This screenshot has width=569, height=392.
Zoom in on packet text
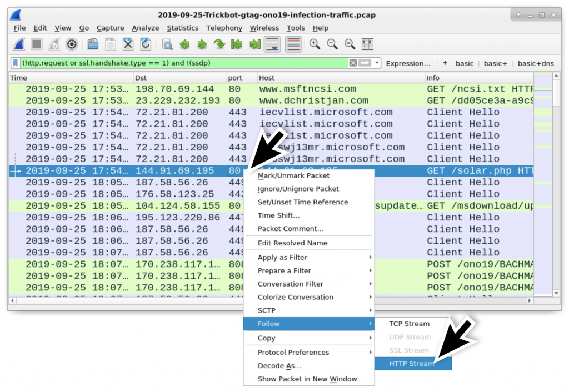click(315, 44)
